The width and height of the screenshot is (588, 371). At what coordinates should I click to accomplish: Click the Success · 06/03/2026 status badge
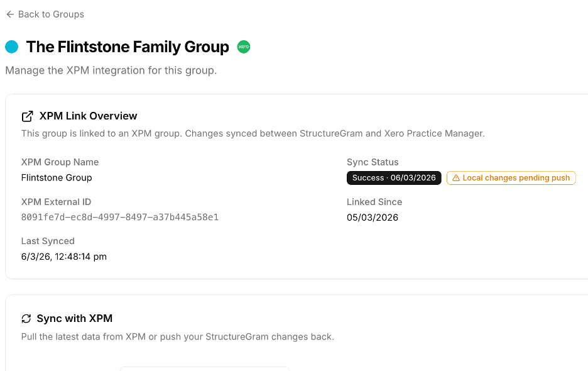(393, 177)
